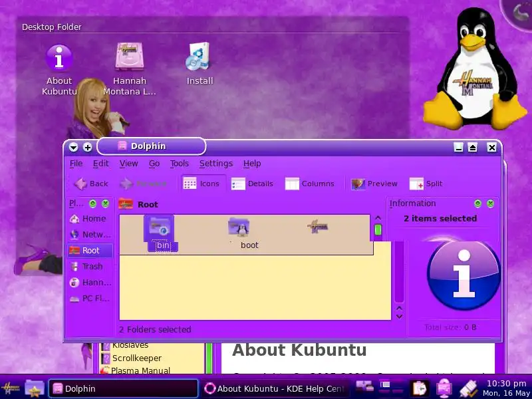Viewport: 532px width, 399px height.
Task: Click '2 items selected' information heading
Action: tap(440, 219)
